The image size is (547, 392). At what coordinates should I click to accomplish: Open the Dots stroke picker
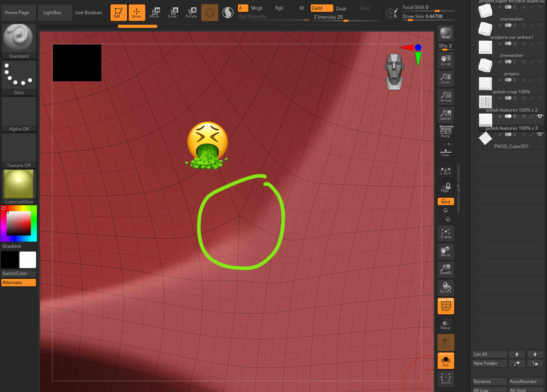[19, 78]
